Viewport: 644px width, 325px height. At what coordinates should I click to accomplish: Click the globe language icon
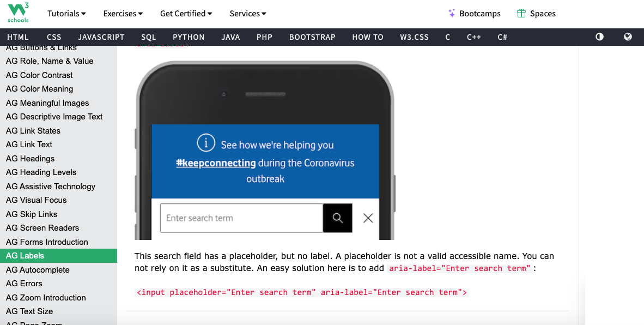628,37
